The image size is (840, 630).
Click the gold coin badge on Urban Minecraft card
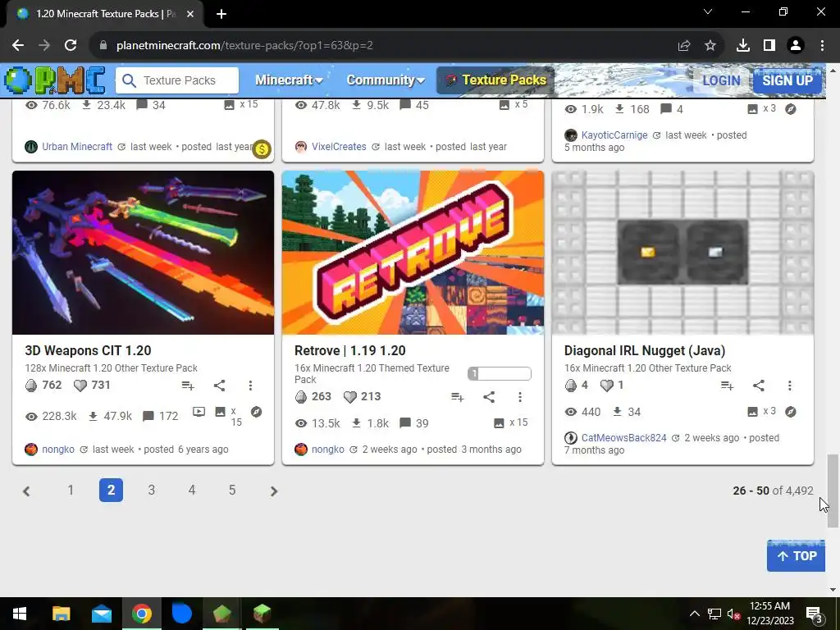(x=262, y=149)
